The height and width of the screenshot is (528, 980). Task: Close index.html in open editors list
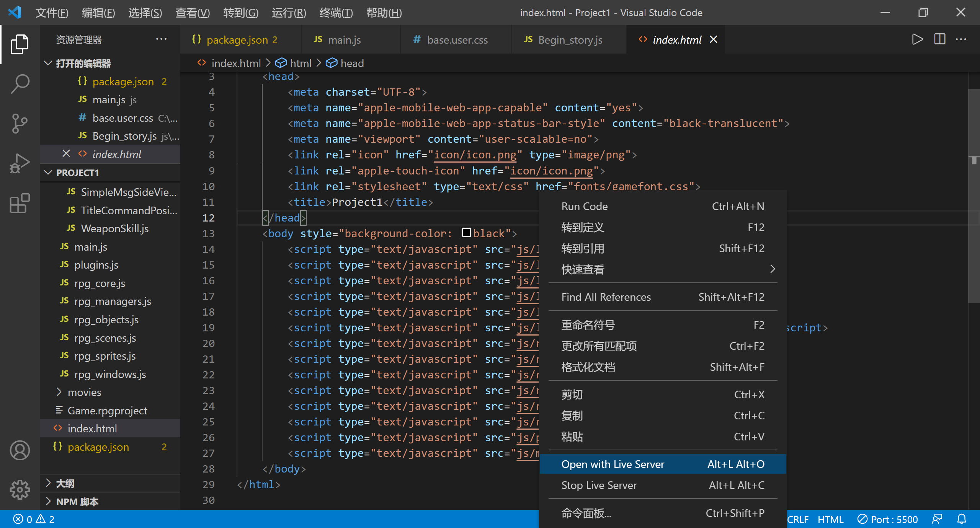[x=66, y=153]
